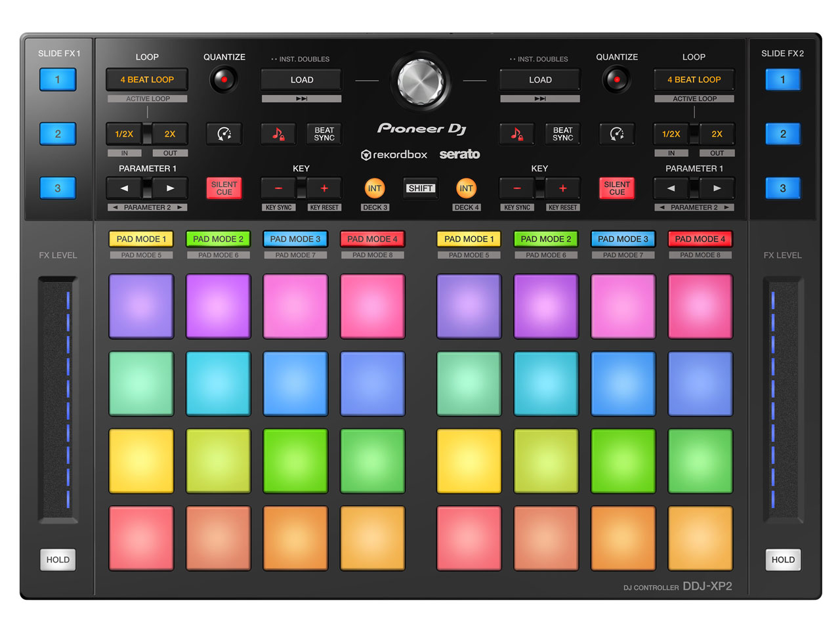
Task: Tap the right deck QUANTIZE button
Action: tap(616, 79)
